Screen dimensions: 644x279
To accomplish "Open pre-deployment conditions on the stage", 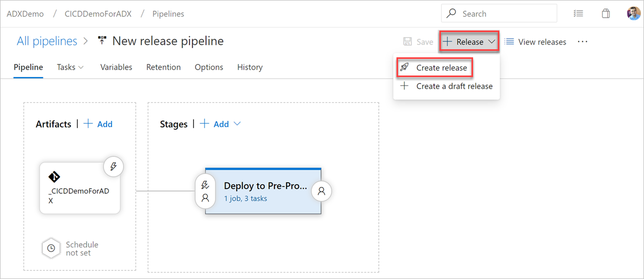I will pos(205,191).
